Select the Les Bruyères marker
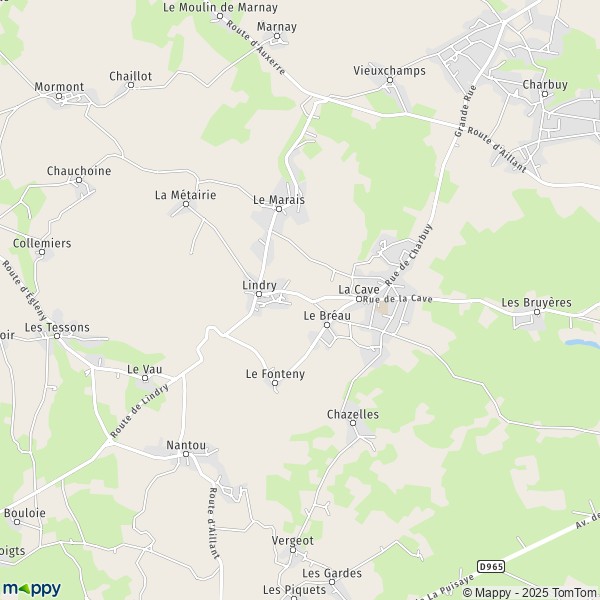Viewport: 600px width, 600px height. coord(537,312)
